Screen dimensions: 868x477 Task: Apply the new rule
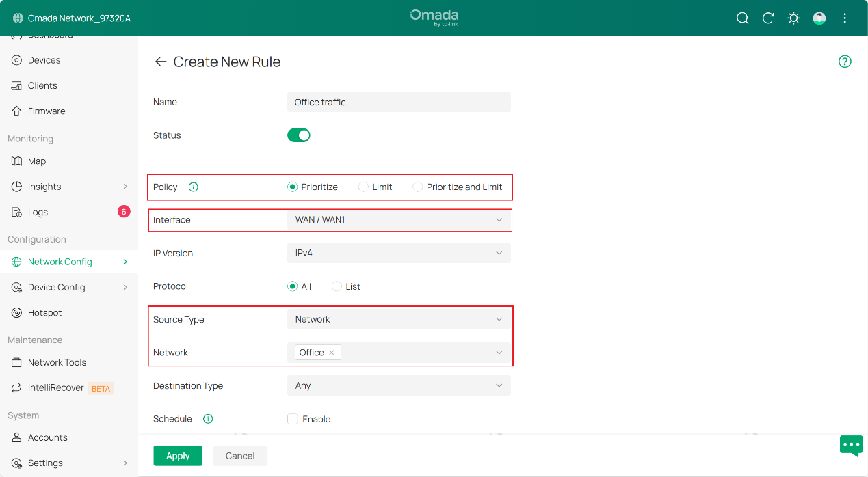[177, 455]
